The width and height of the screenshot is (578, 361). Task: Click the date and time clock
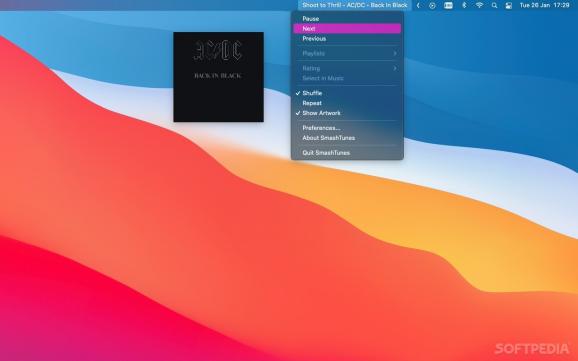[544, 5]
